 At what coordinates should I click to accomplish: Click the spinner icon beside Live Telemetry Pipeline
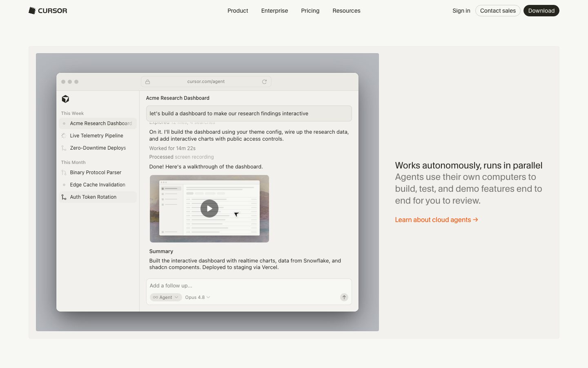pos(64,136)
